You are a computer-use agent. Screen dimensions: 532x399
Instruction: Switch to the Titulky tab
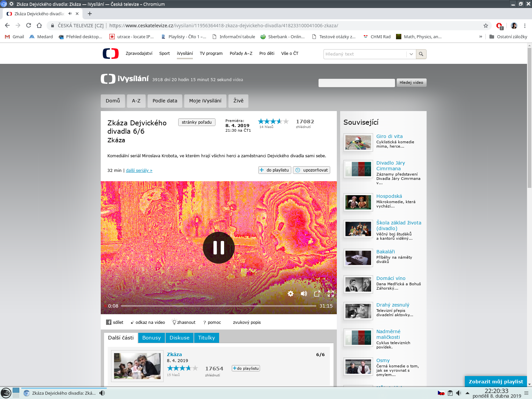click(x=206, y=338)
